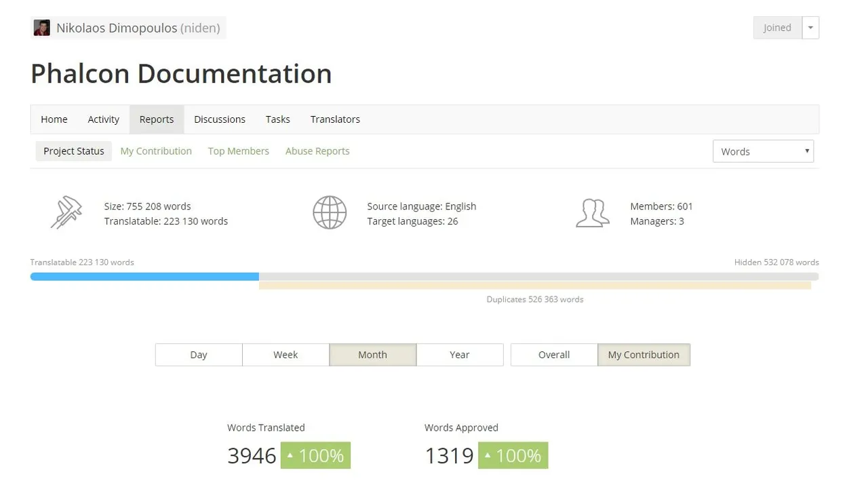Select Project Status sub-tab
Screen dimensions: 868x485
[74, 151]
